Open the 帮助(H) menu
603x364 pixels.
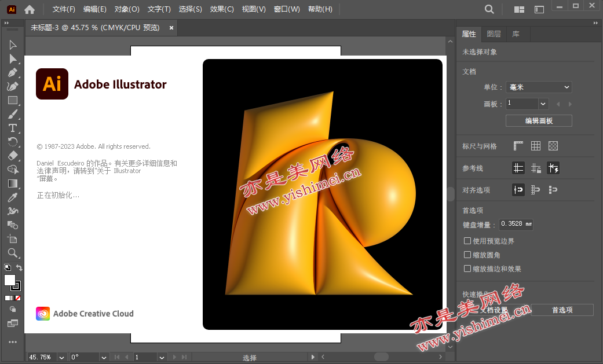point(320,9)
